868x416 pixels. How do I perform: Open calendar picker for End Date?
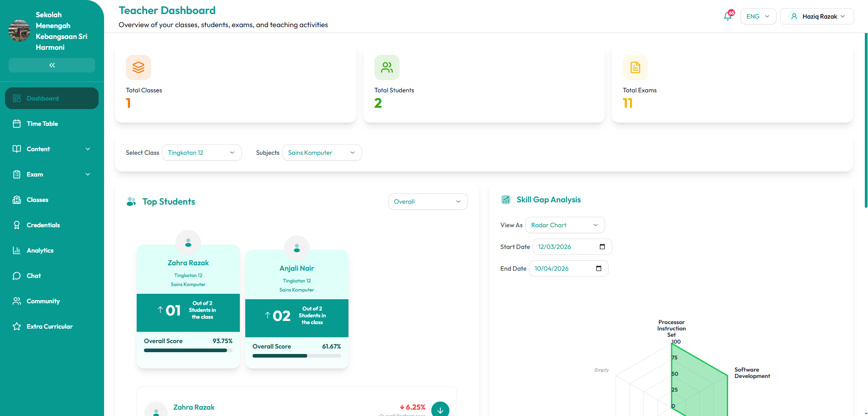coord(598,268)
